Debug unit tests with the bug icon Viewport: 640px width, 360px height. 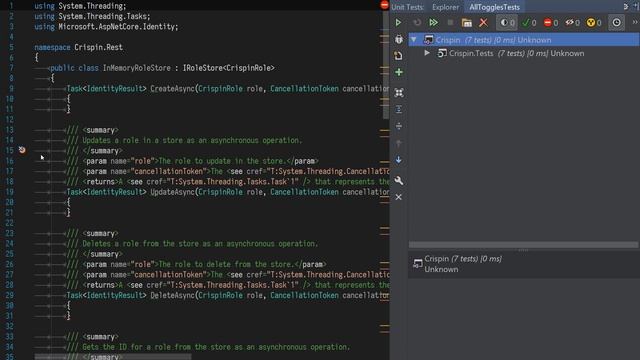point(399,39)
